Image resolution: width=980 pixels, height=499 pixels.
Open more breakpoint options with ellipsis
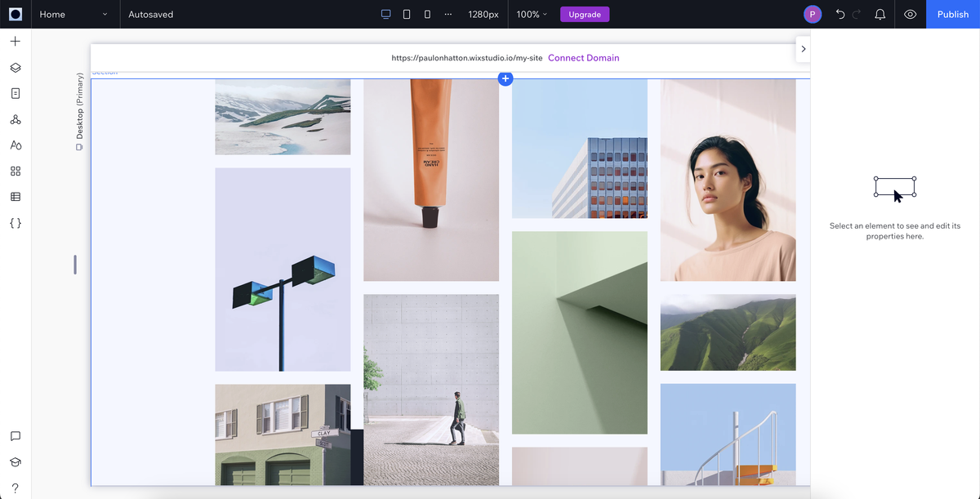click(x=448, y=14)
